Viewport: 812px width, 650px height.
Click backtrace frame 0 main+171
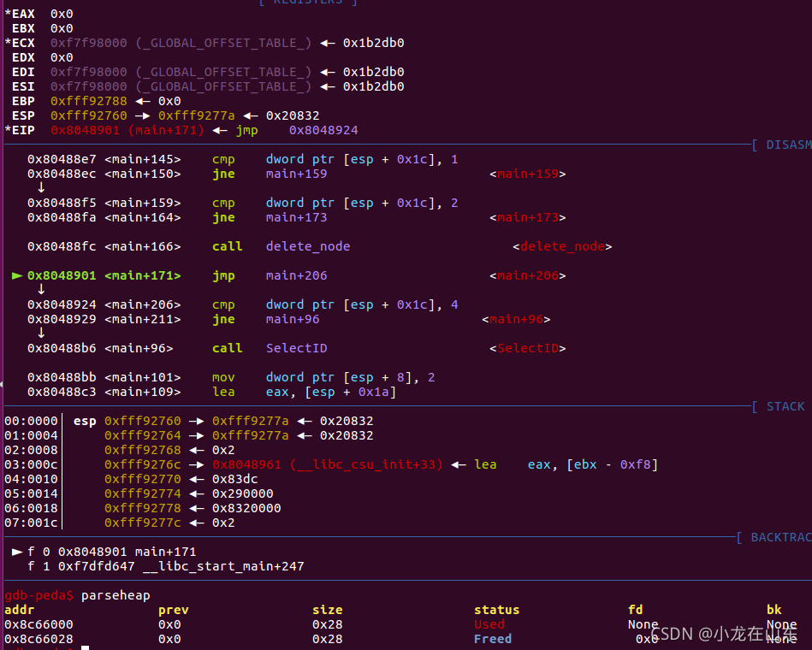pyautogui.click(x=104, y=552)
